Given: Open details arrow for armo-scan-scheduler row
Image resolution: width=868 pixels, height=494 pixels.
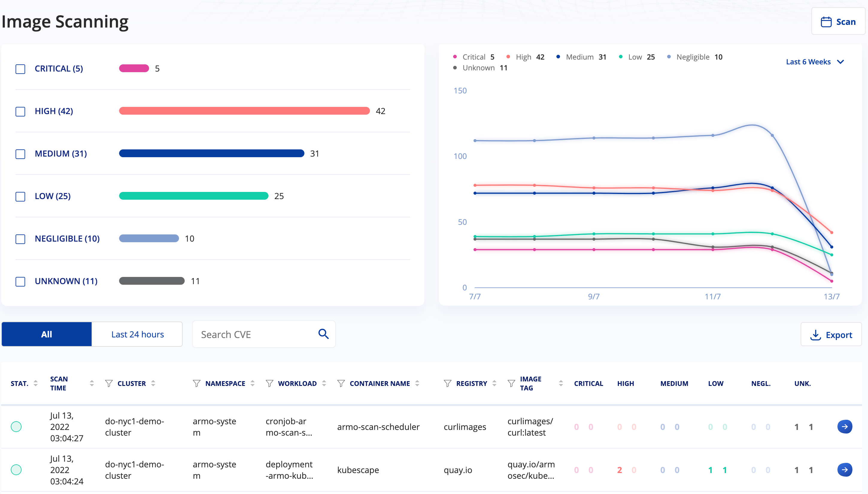Looking at the screenshot, I should (x=845, y=427).
